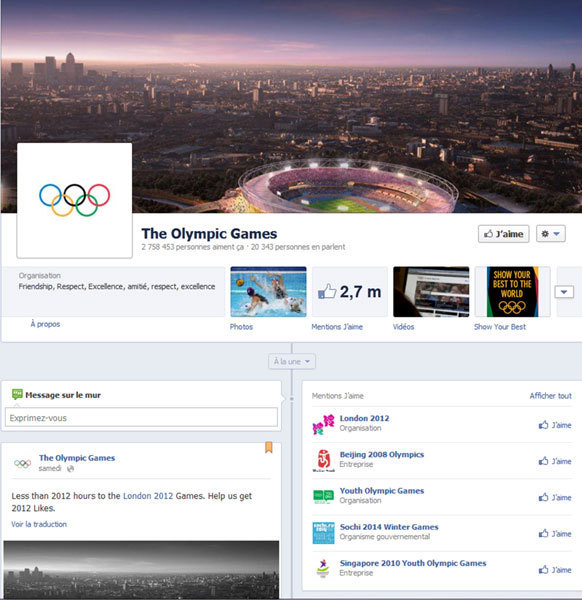The height and width of the screenshot is (600, 582).
Task: Click the Message sur le mur speech icon
Action: pyautogui.click(x=17, y=394)
